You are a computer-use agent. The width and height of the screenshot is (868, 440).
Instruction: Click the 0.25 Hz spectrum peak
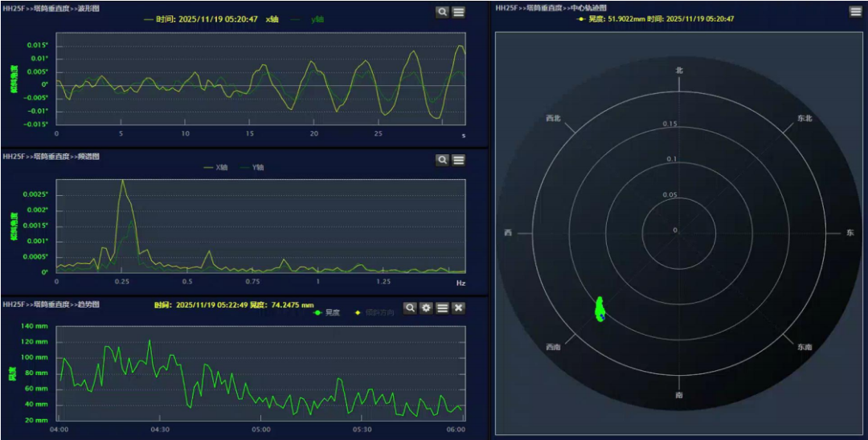point(122,181)
